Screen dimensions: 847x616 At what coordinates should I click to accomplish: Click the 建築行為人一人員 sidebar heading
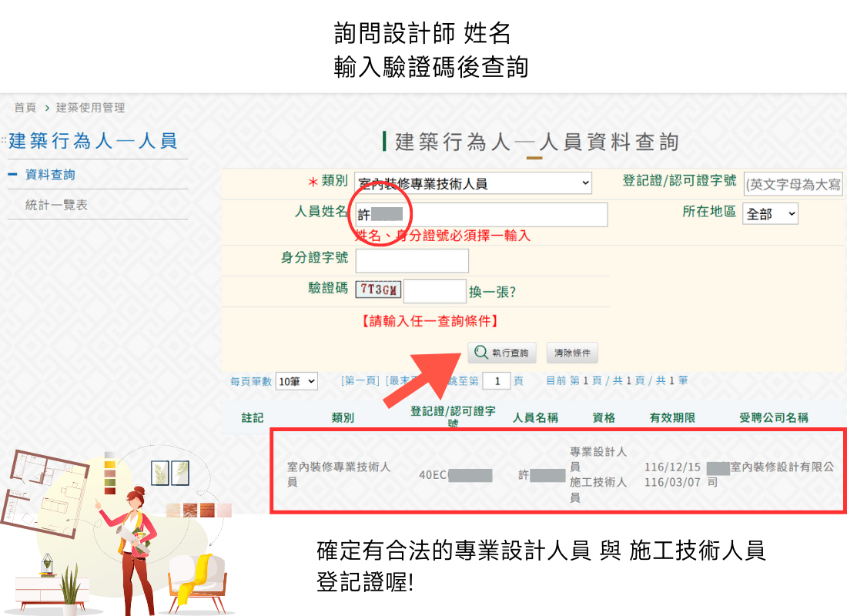click(94, 142)
